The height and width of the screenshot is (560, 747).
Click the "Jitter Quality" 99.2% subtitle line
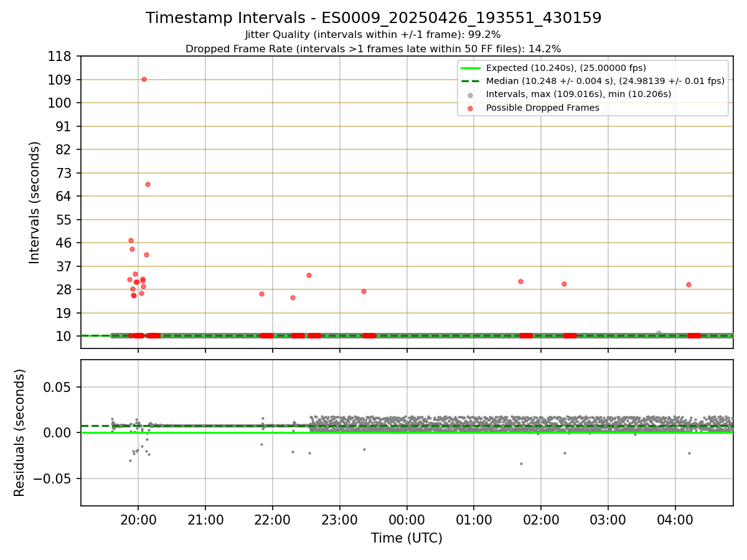pos(374,35)
